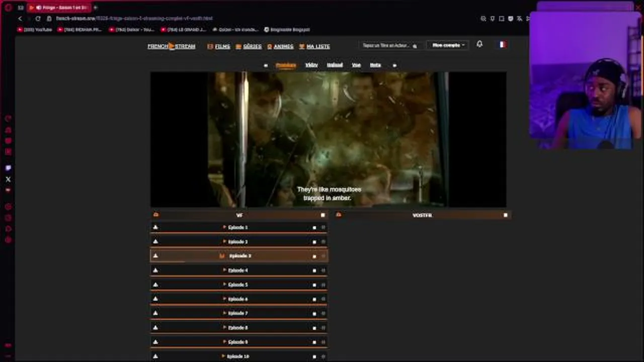
Task: Click the tab islands icon beside the tab
Action: tap(21, 8)
